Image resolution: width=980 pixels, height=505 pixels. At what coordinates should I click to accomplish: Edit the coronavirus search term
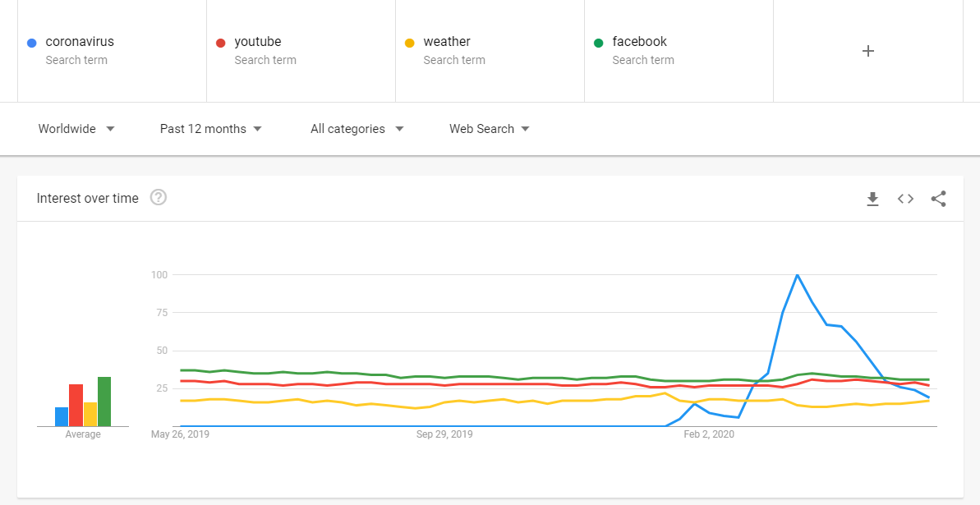[x=80, y=42]
